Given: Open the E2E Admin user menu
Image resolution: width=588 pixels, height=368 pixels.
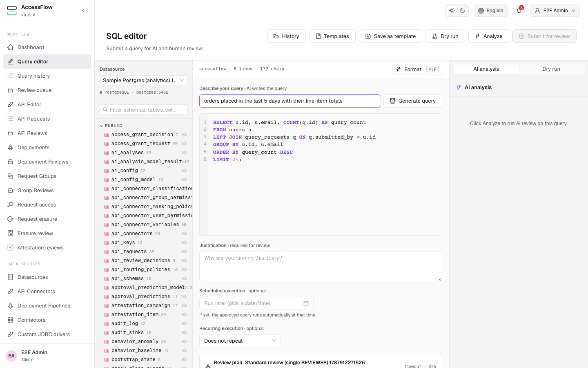Looking at the screenshot, I should pos(555,11).
